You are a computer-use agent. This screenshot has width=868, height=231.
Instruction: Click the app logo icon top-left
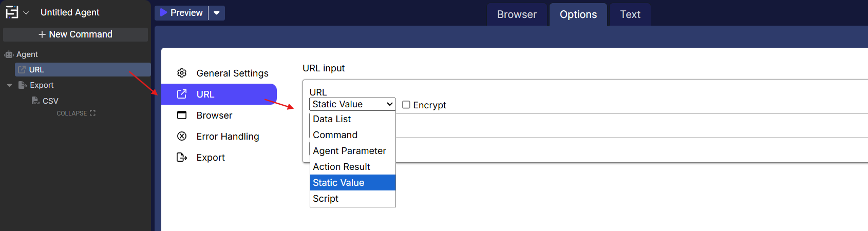(x=12, y=12)
